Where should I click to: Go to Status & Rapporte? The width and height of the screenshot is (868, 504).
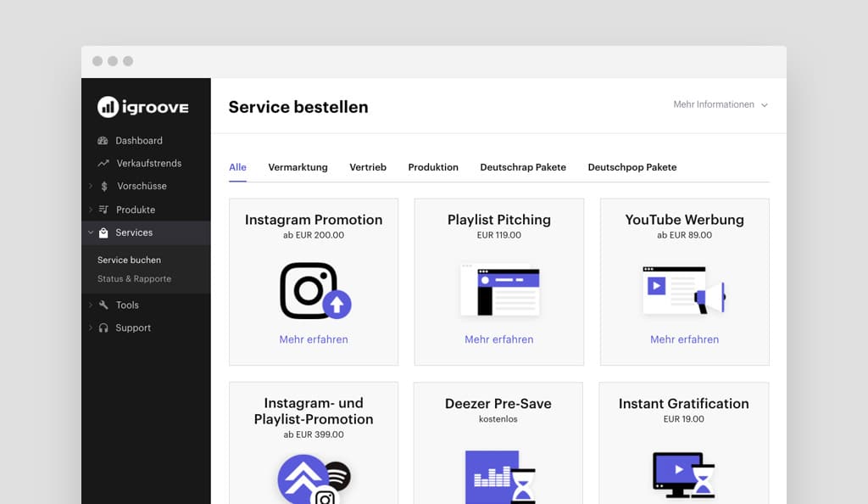click(x=134, y=278)
